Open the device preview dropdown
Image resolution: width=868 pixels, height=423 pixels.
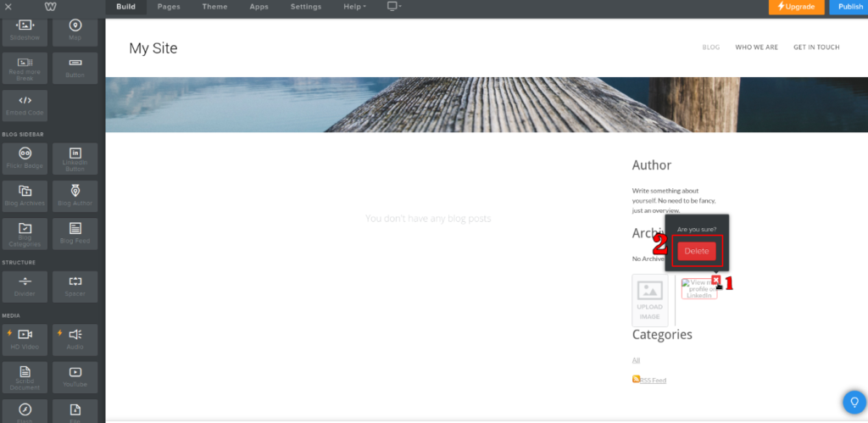(x=394, y=6)
